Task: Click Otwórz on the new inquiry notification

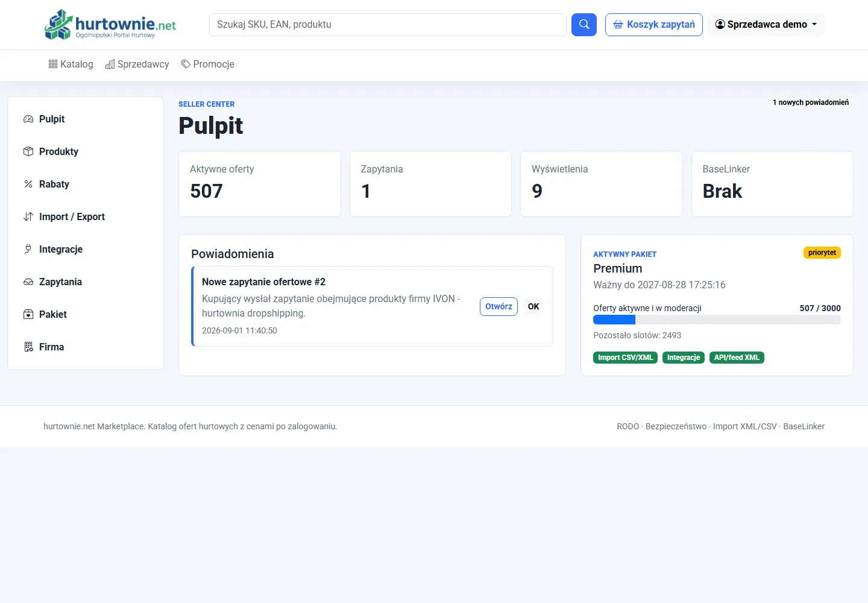Action: (498, 306)
